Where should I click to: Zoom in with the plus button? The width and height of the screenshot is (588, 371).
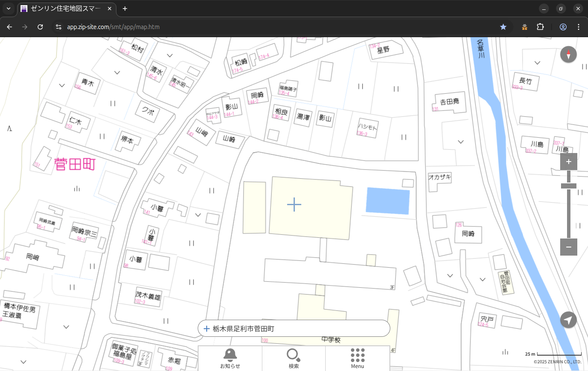pyautogui.click(x=568, y=162)
